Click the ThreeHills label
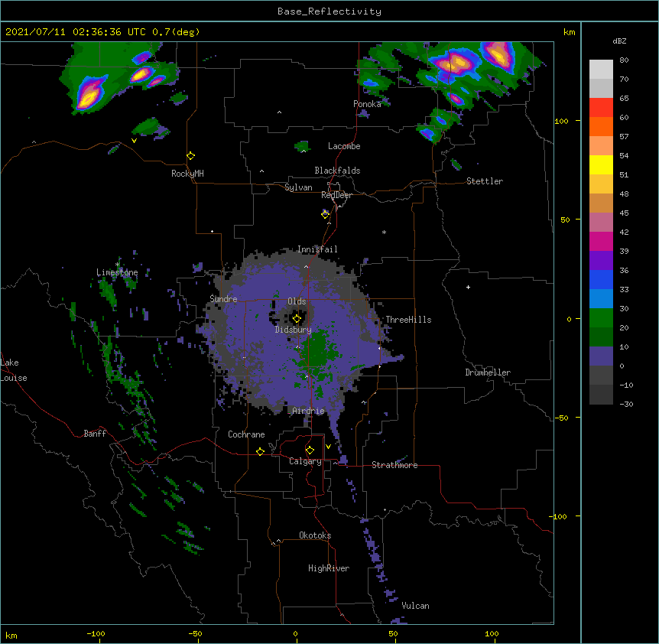The height and width of the screenshot is (644, 659). coord(408,320)
